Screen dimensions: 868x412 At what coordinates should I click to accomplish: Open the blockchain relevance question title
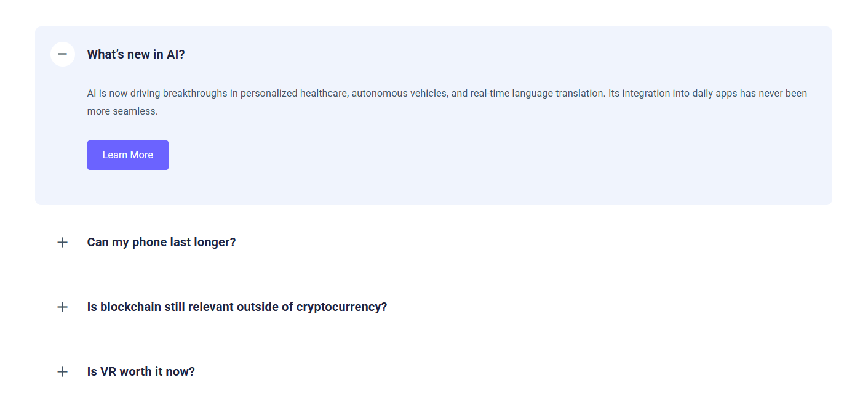pos(237,307)
